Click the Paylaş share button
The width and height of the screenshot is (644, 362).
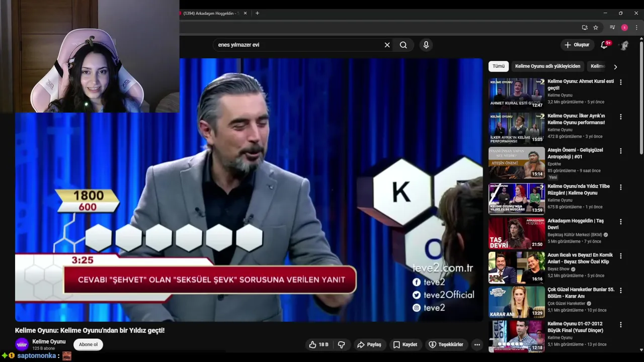[369, 344]
